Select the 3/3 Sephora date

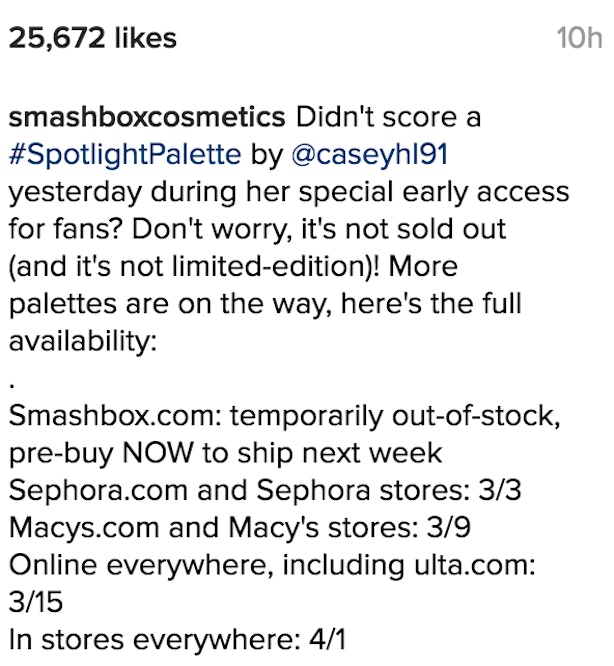tap(499, 491)
